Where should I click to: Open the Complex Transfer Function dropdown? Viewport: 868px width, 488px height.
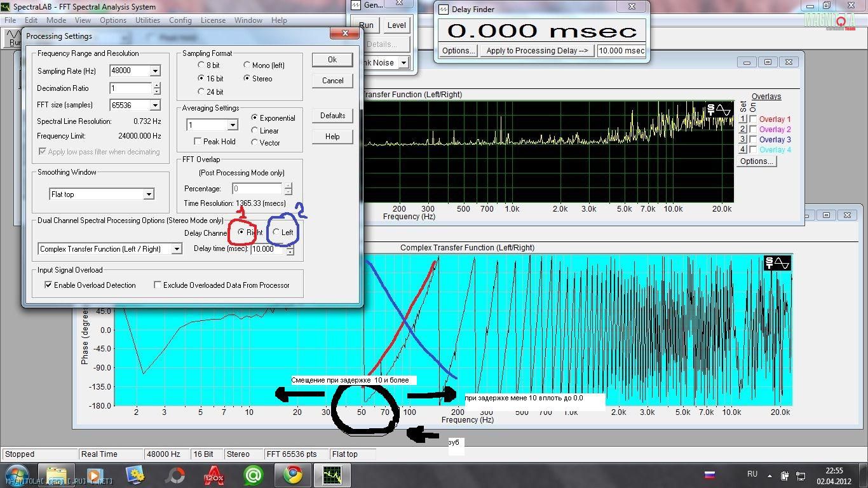pos(177,248)
